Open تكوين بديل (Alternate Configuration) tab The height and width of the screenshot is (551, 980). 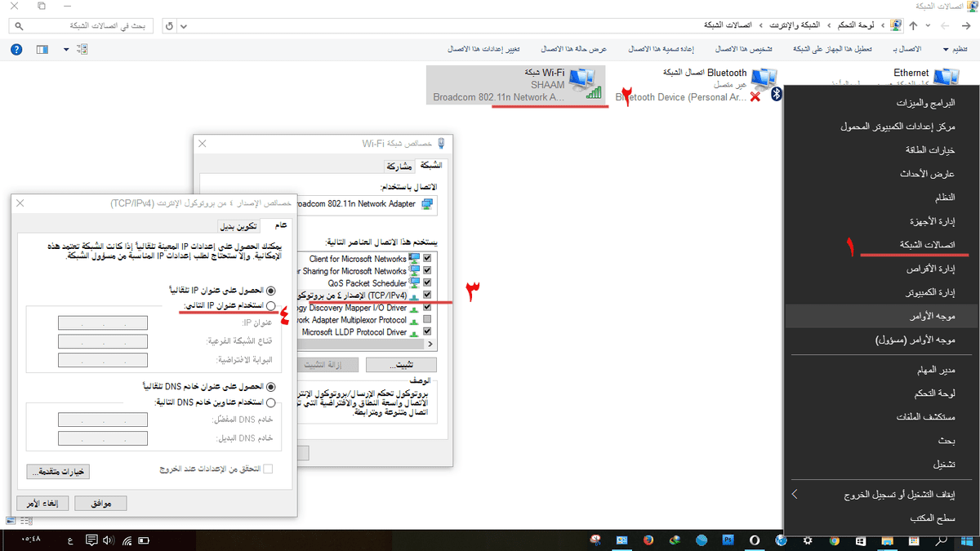(x=238, y=227)
